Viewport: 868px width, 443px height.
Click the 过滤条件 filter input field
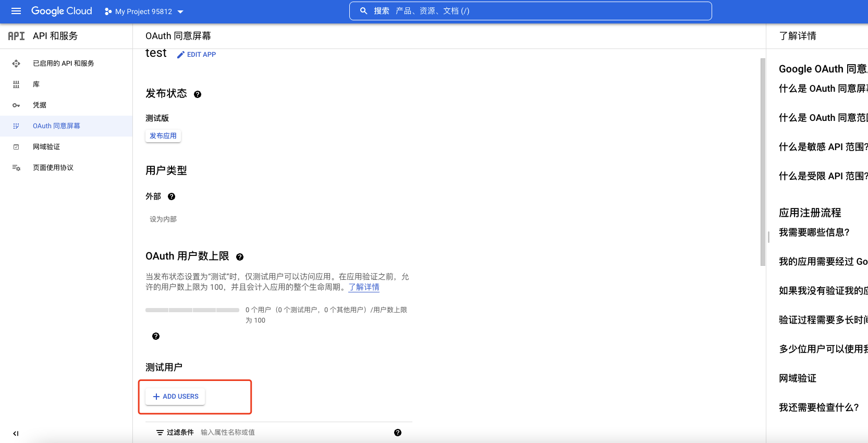(292, 433)
